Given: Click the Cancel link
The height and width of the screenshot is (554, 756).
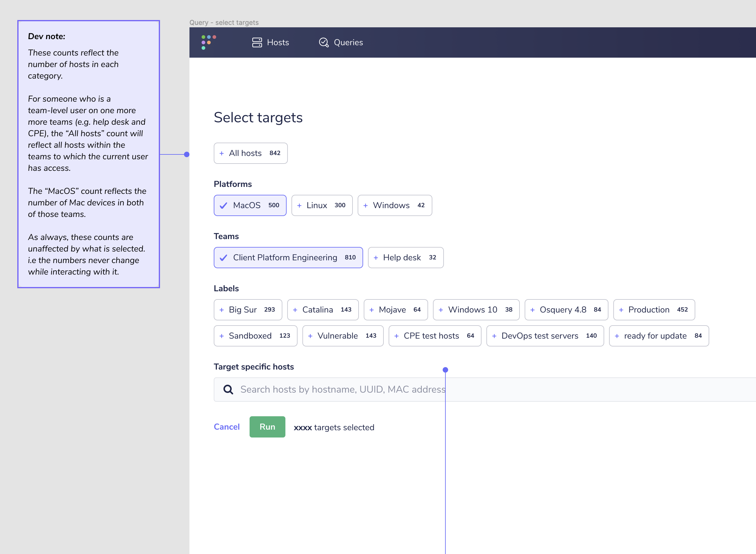Looking at the screenshot, I should pos(226,427).
